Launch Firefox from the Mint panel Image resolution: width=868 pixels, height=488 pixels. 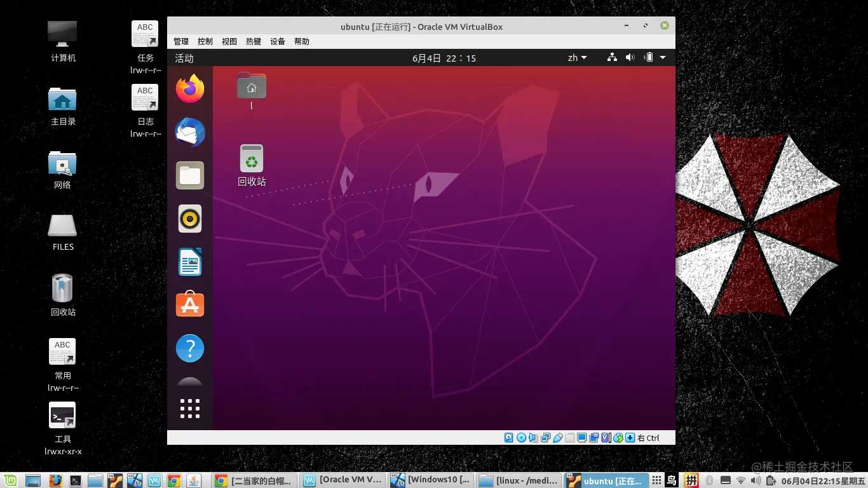coord(55,480)
